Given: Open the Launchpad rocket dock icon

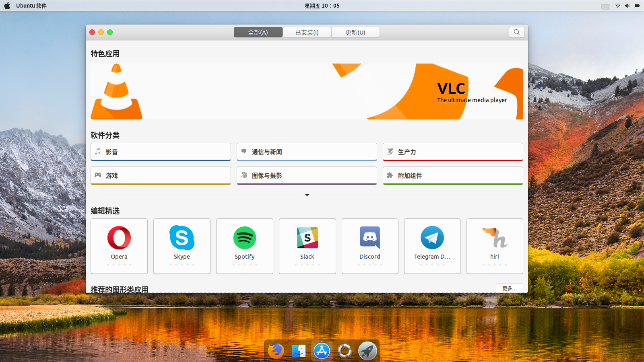Looking at the screenshot, I should tap(367, 351).
